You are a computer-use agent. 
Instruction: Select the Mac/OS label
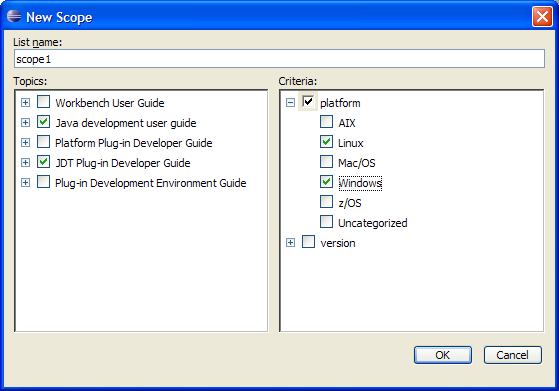[x=357, y=163]
